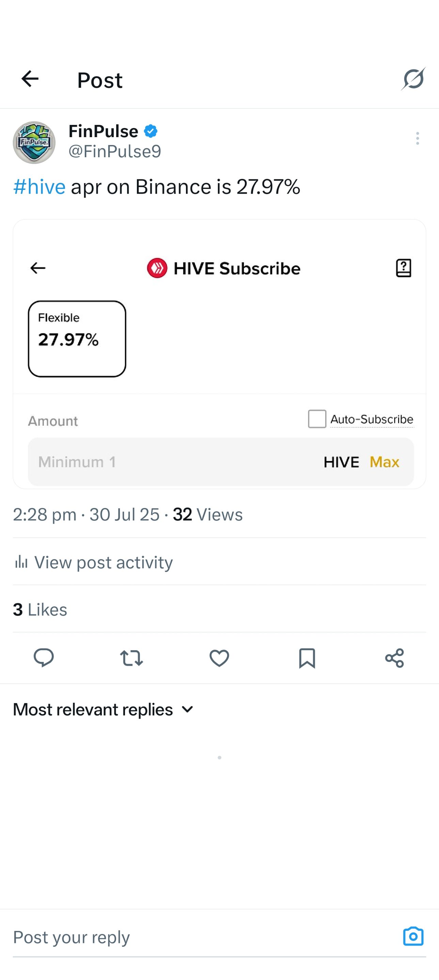Tap the reply speech bubble icon
The height and width of the screenshot is (980, 439).
44,658
